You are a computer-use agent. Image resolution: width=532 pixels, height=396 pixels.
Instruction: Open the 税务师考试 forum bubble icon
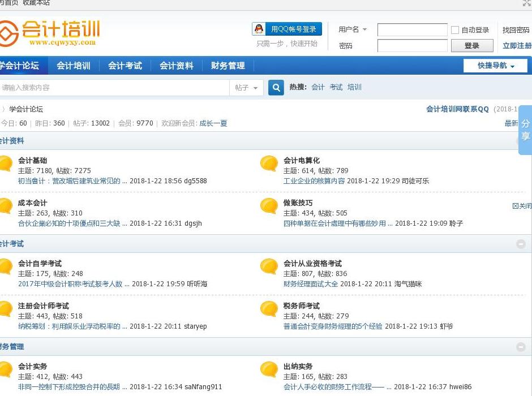(x=269, y=309)
